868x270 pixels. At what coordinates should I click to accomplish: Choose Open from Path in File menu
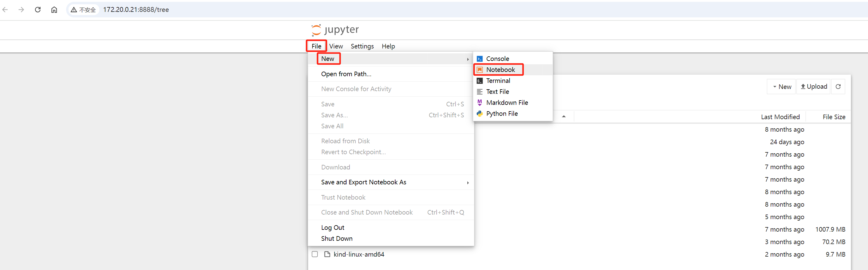tap(346, 74)
